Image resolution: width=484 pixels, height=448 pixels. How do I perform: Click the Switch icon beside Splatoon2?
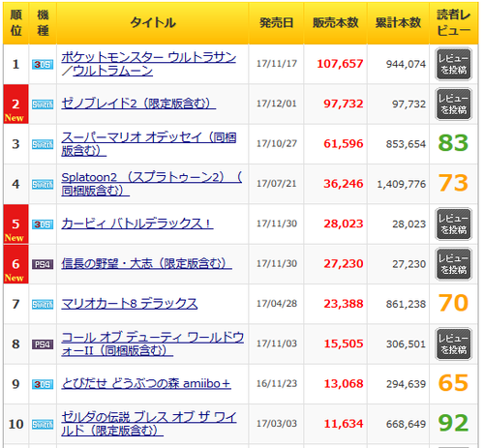[43, 185]
